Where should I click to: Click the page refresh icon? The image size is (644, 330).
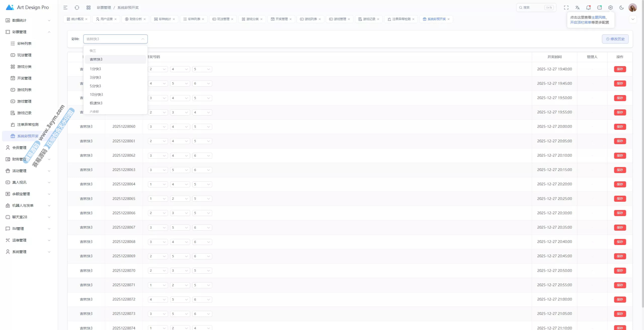click(77, 8)
